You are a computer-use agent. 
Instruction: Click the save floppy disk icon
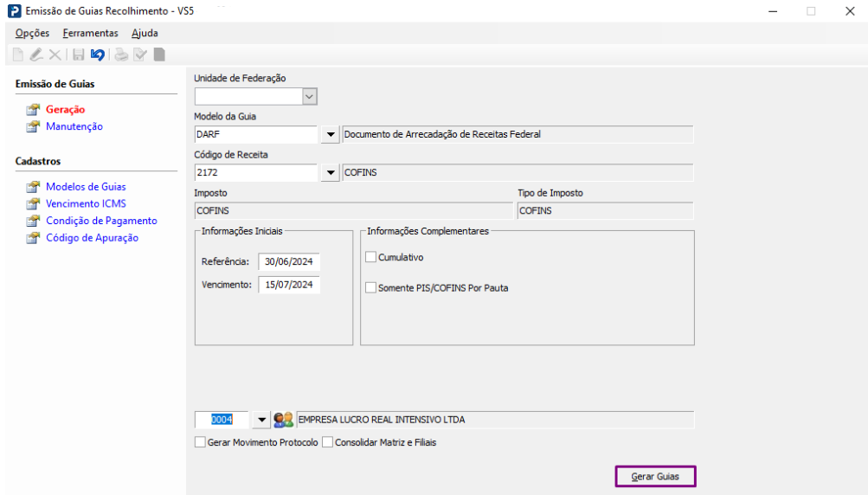[79, 55]
